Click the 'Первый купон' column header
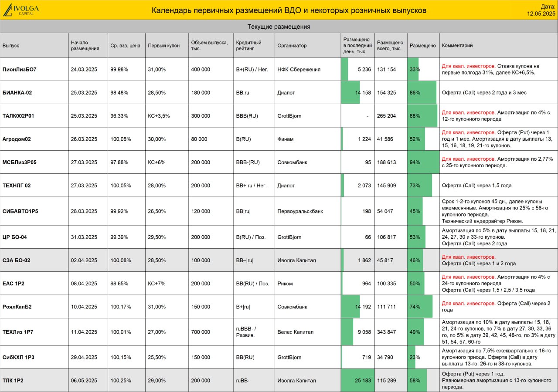Viewport: 558px width, 392px height. pos(164,45)
